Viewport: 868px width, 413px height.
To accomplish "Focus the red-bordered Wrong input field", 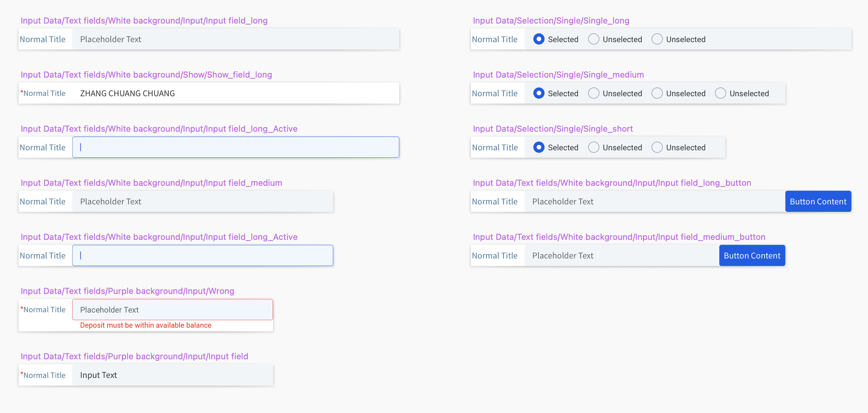I will point(173,309).
